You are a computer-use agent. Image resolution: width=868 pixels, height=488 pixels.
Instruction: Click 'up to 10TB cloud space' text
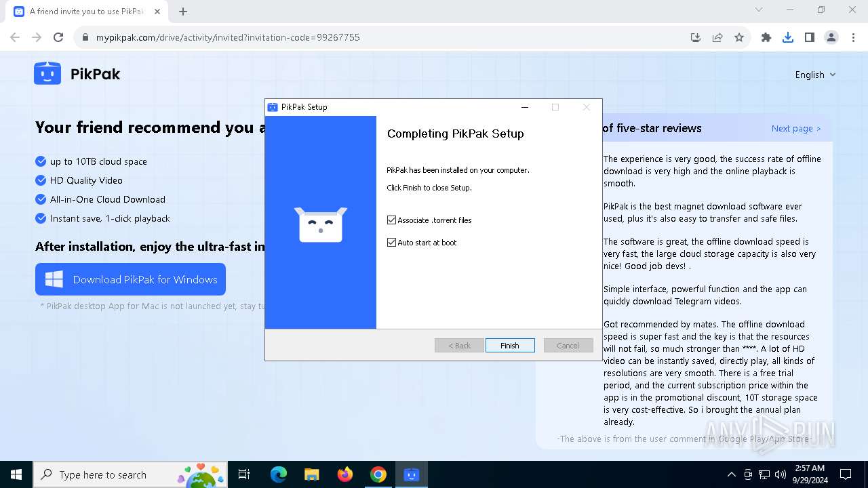(x=98, y=161)
